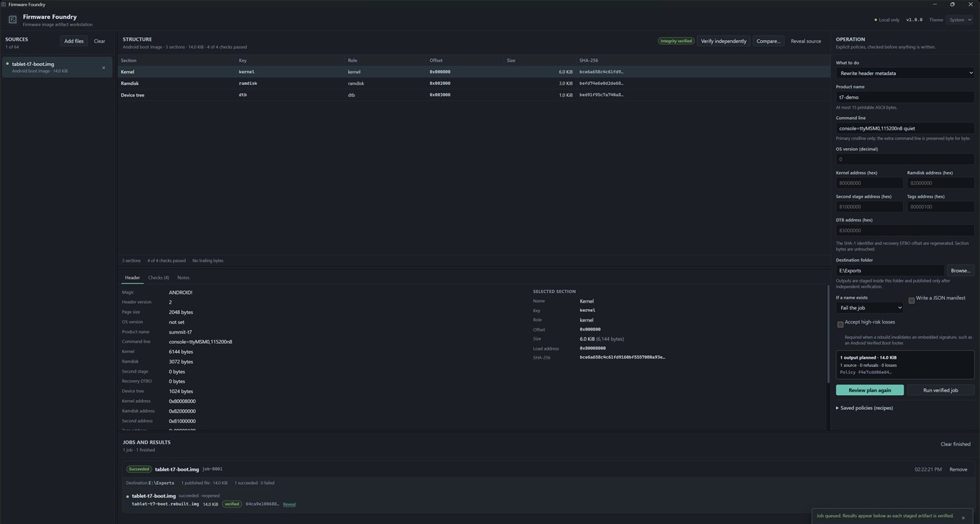This screenshot has height=524, width=980.
Task: Remove tablet-t7-boot.img from sources with X
Action: pyautogui.click(x=104, y=68)
